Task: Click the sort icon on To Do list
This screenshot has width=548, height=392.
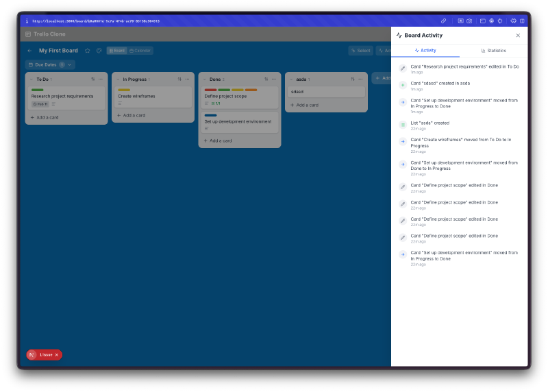Action: (x=92, y=79)
